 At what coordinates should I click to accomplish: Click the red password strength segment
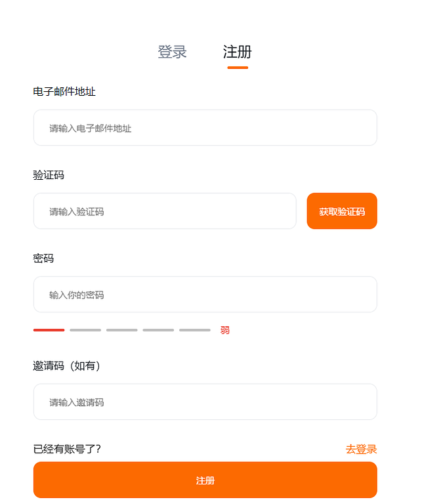tap(49, 330)
